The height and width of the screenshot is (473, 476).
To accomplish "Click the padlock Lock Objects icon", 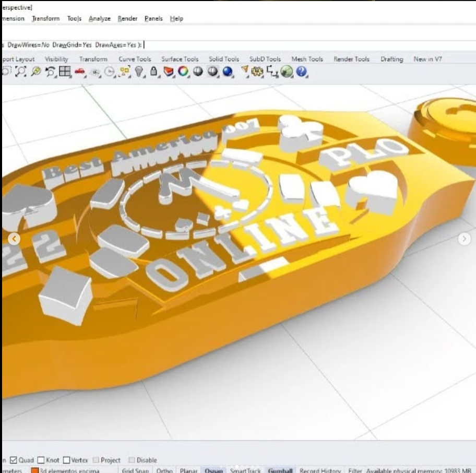I will [x=154, y=72].
